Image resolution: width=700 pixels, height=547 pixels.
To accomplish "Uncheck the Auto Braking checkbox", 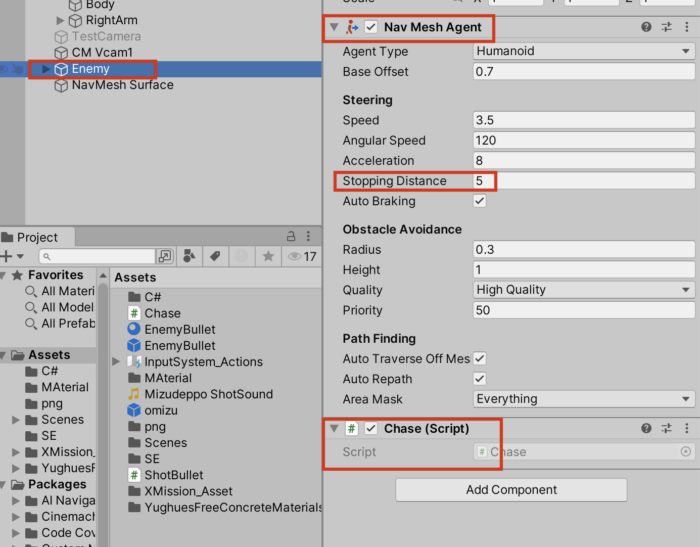I will 480,201.
